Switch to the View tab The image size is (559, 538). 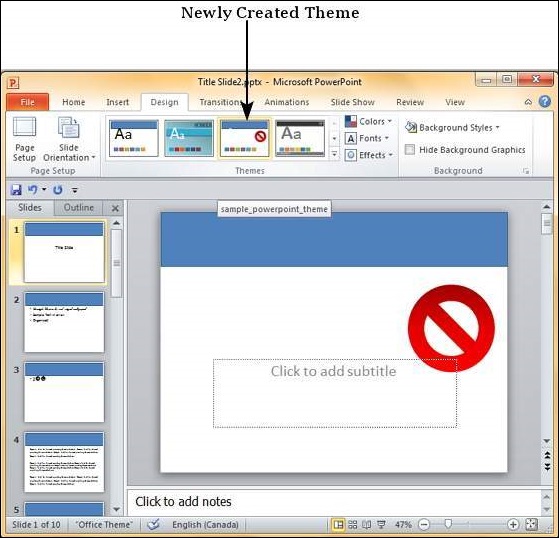pos(455,102)
